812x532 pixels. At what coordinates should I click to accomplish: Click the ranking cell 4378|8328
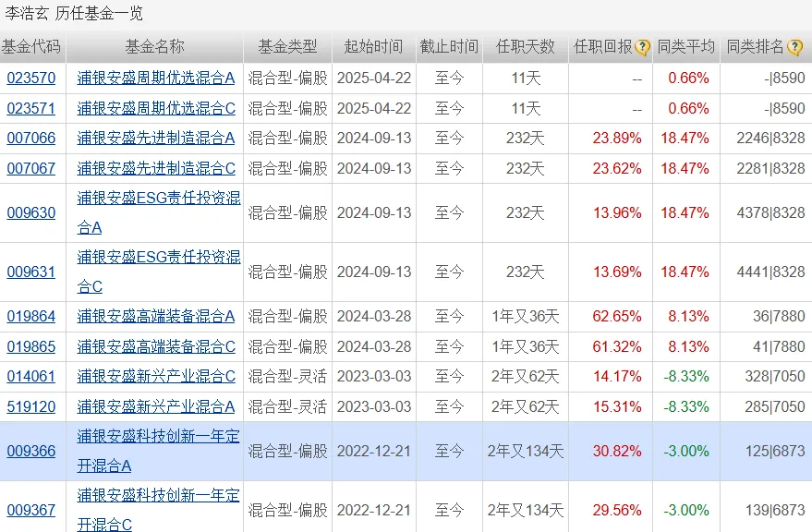click(x=770, y=213)
